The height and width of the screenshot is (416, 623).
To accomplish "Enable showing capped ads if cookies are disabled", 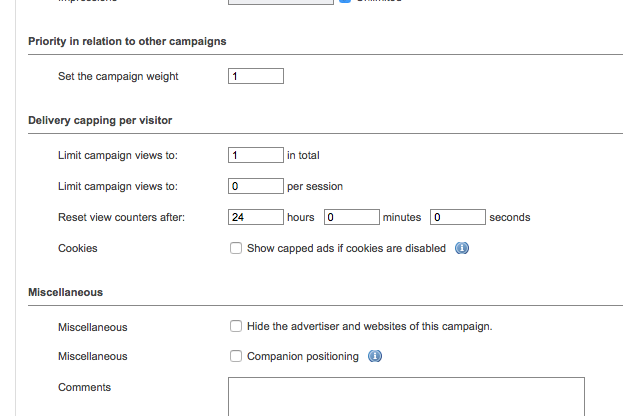I will coord(236,249).
